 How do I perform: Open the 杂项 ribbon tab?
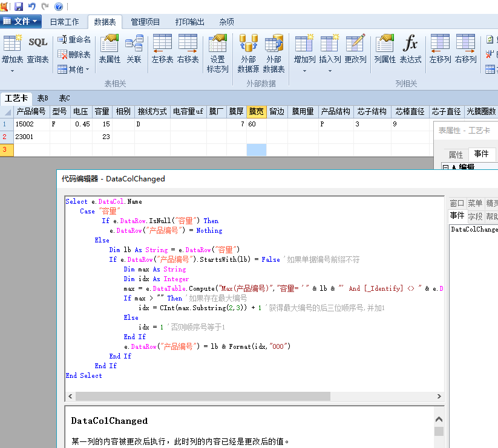pos(226,22)
